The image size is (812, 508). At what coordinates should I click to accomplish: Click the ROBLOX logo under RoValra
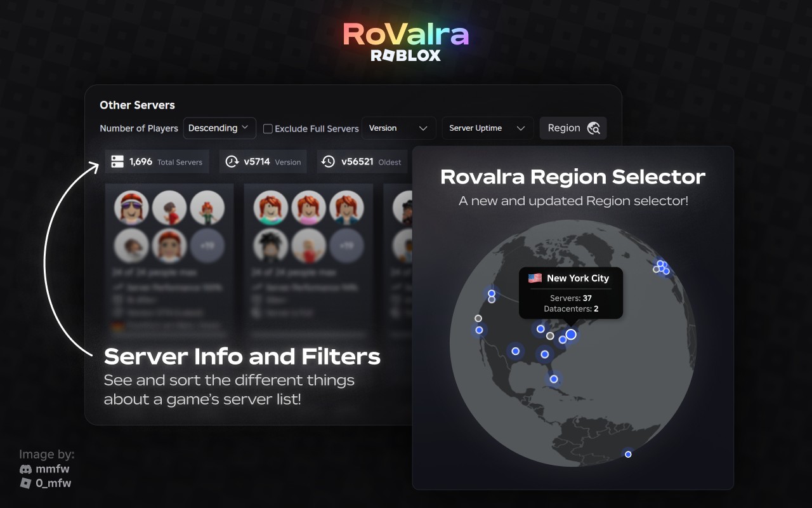coord(405,56)
